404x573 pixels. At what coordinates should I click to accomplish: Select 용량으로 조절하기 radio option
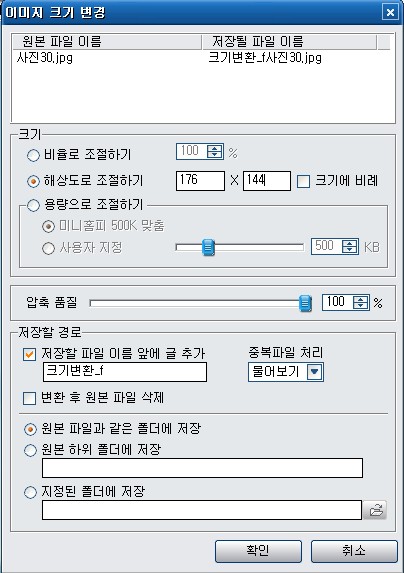pyautogui.click(x=33, y=205)
